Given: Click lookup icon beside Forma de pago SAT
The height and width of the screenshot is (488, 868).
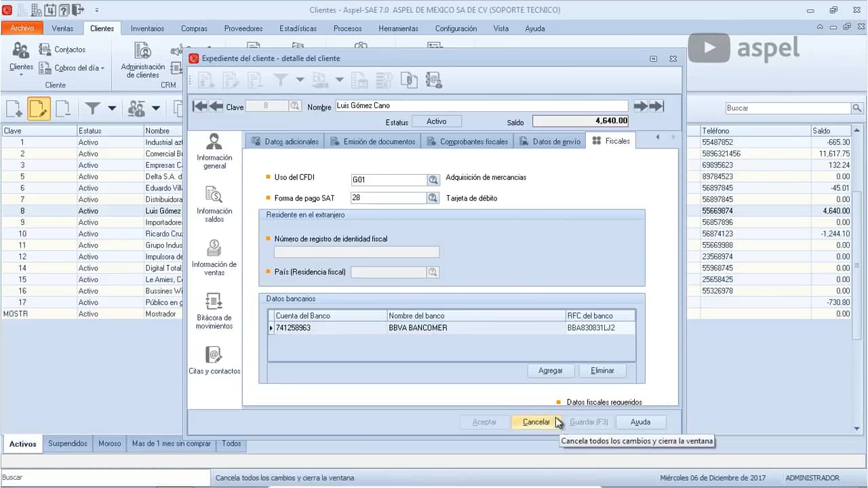Looking at the screenshot, I should click(x=433, y=198).
